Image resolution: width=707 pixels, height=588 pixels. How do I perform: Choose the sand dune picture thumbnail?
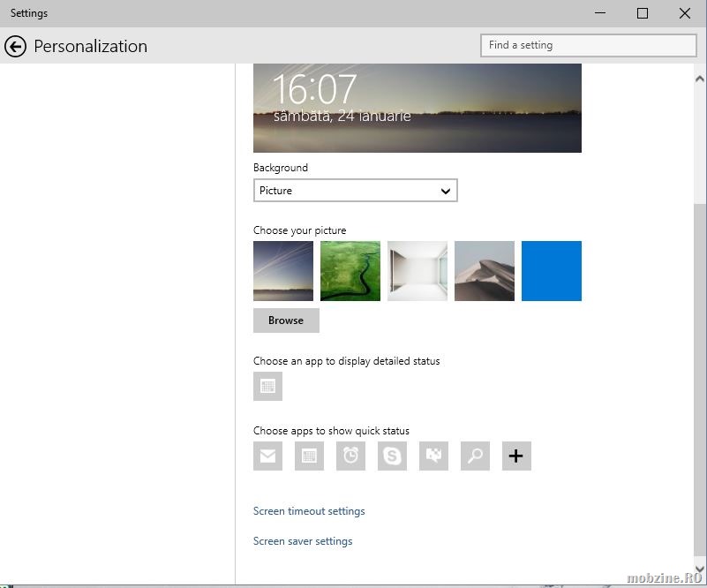[485, 271]
